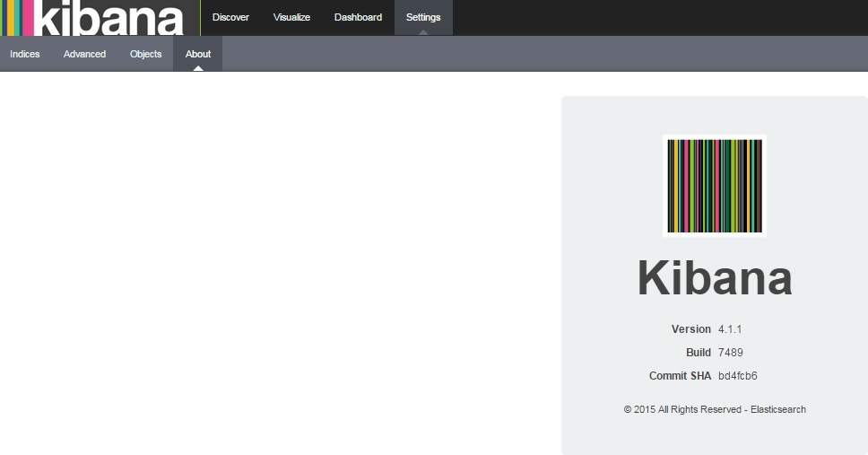Open the Objects settings section
The image size is (868, 455).
click(x=145, y=54)
